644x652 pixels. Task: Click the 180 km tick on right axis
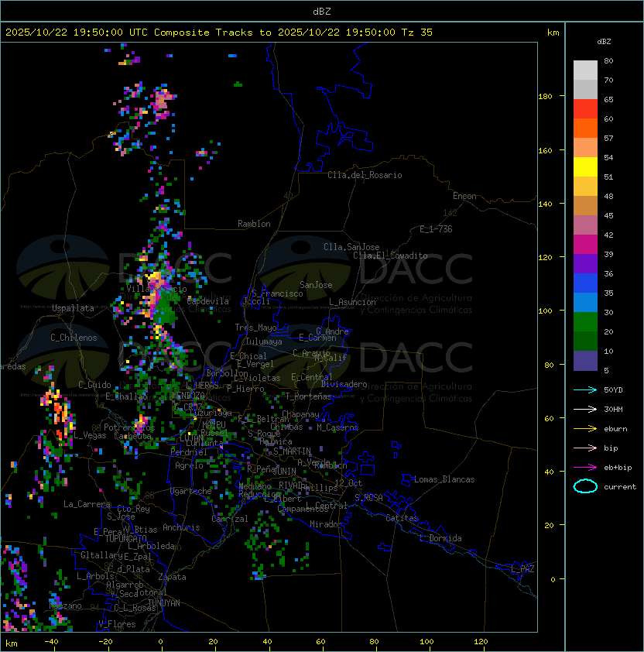[545, 97]
